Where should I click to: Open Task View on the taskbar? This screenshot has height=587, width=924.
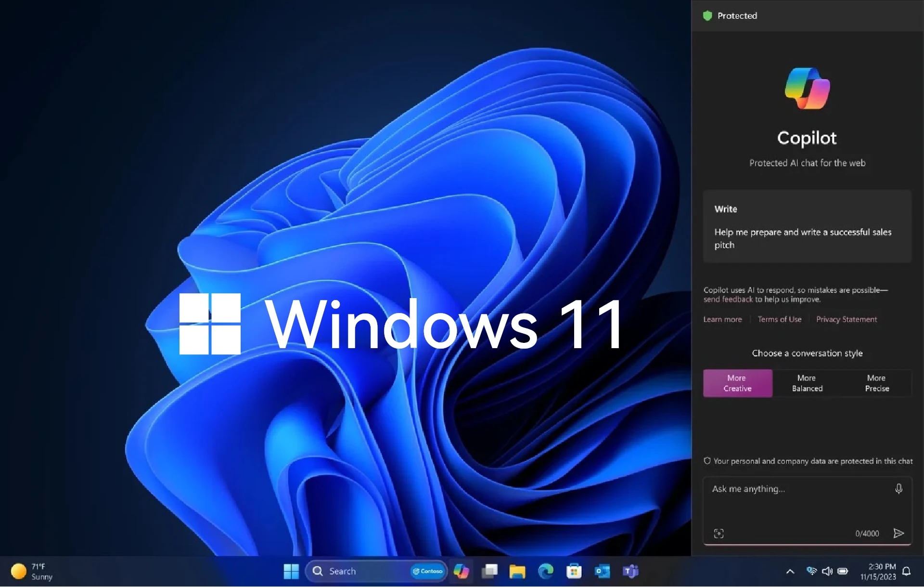[489, 572]
